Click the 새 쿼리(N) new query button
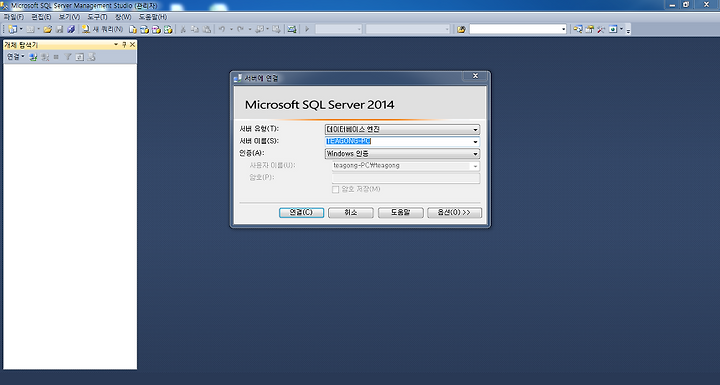The image size is (720, 385). [x=102, y=29]
